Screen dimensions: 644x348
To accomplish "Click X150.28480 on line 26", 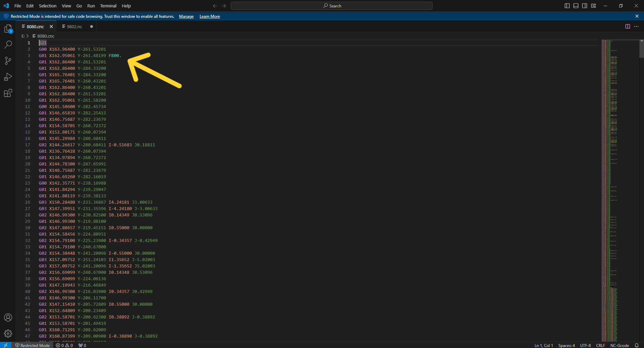I will 62,202.
